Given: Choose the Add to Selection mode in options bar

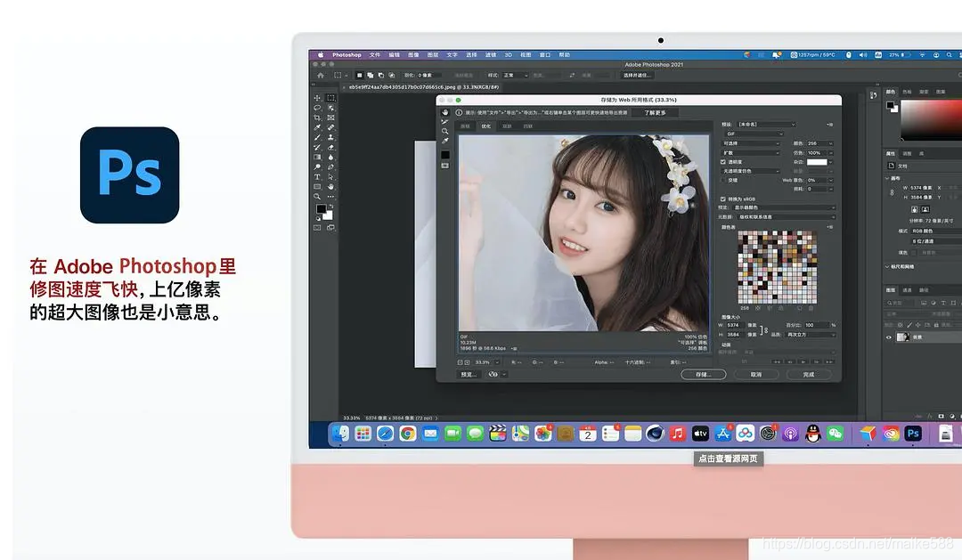Looking at the screenshot, I should coord(370,76).
